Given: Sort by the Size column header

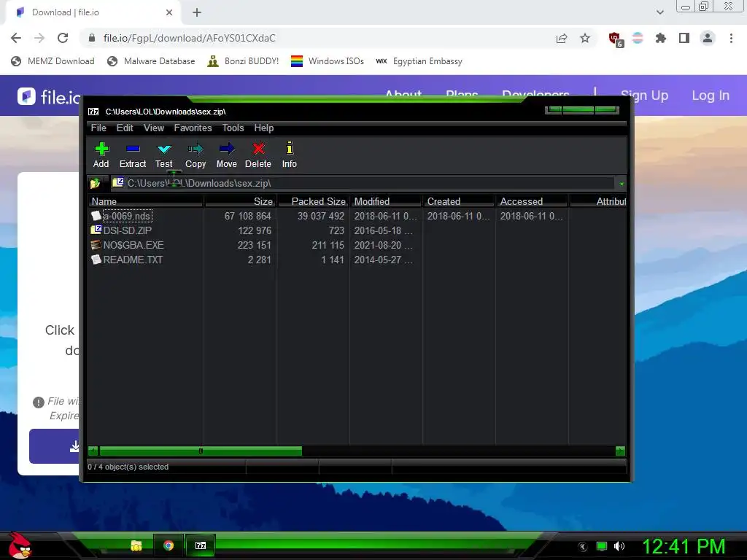Looking at the screenshot, I should point(241,201).
